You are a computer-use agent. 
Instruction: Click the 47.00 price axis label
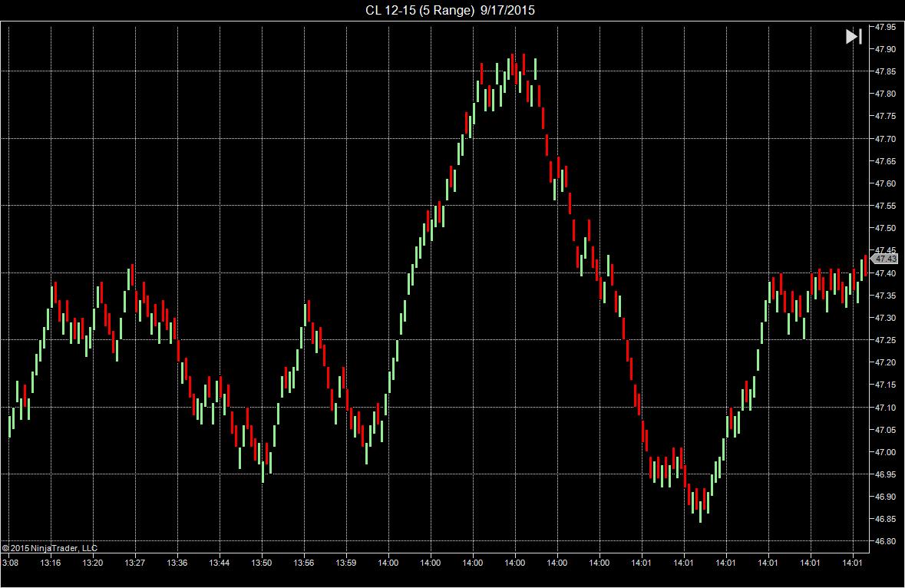point(886,452)
